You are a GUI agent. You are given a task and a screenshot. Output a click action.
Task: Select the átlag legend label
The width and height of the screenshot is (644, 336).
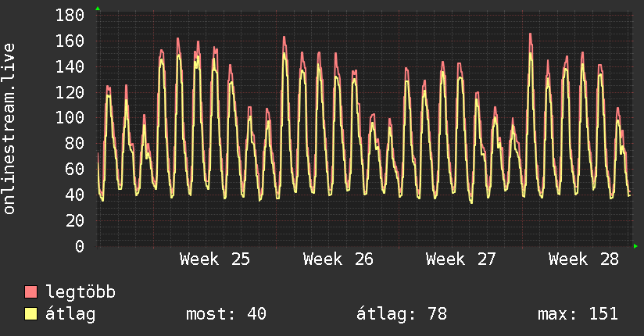[70, 314]
